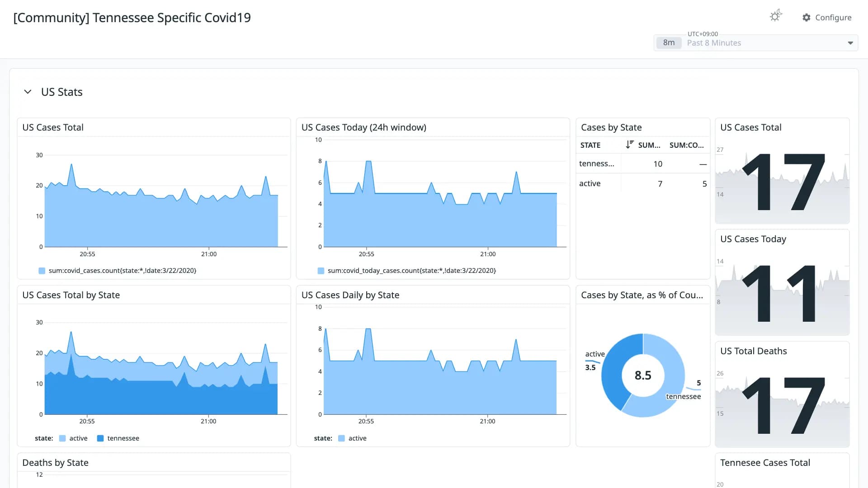This screenshot has width=868, height=488.
Task: Click the sort arrow icon in Cases by State
Action: tap(630, 145)
